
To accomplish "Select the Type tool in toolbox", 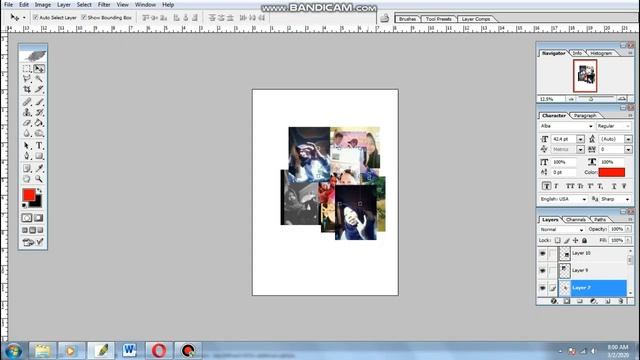I will [x=39, y=146].
